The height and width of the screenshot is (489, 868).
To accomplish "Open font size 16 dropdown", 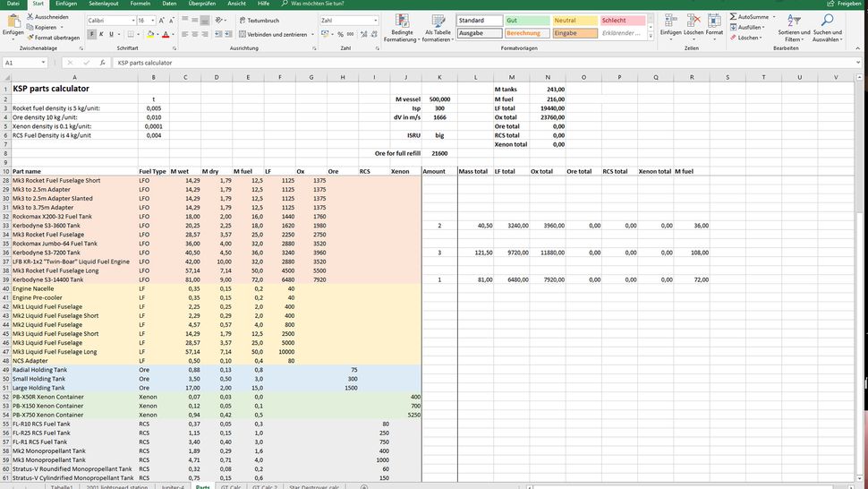I will tap(152, 21).
